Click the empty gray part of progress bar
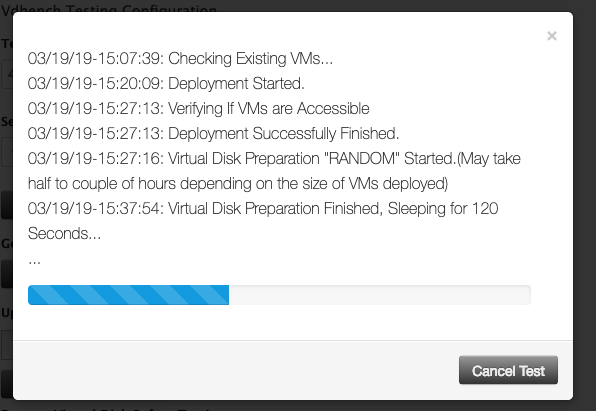The width and height of the screenshot is (596, 411). [380, 295]
